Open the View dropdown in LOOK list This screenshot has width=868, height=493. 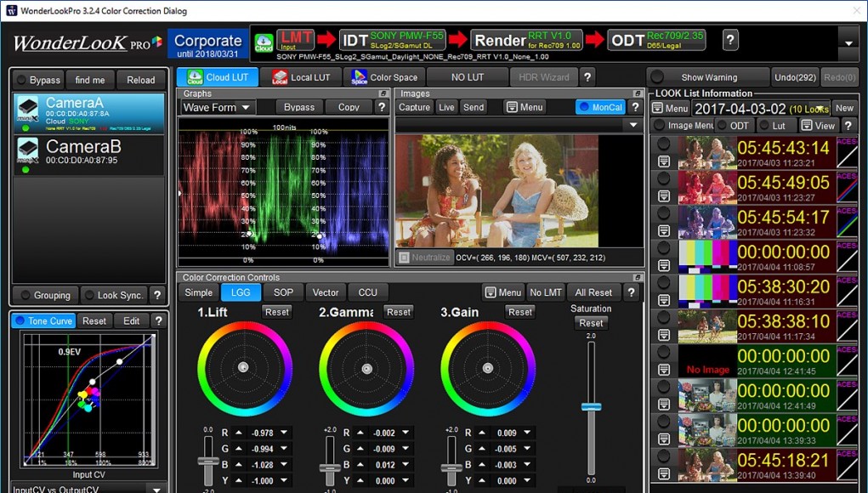coord(818,126)
